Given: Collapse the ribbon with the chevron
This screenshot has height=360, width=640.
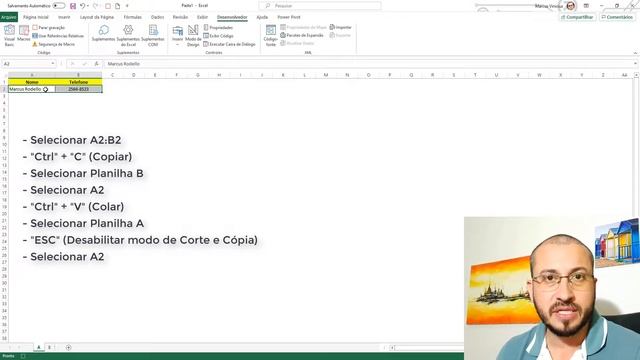Looking at the screenshot, I should [x=635, y=53].
